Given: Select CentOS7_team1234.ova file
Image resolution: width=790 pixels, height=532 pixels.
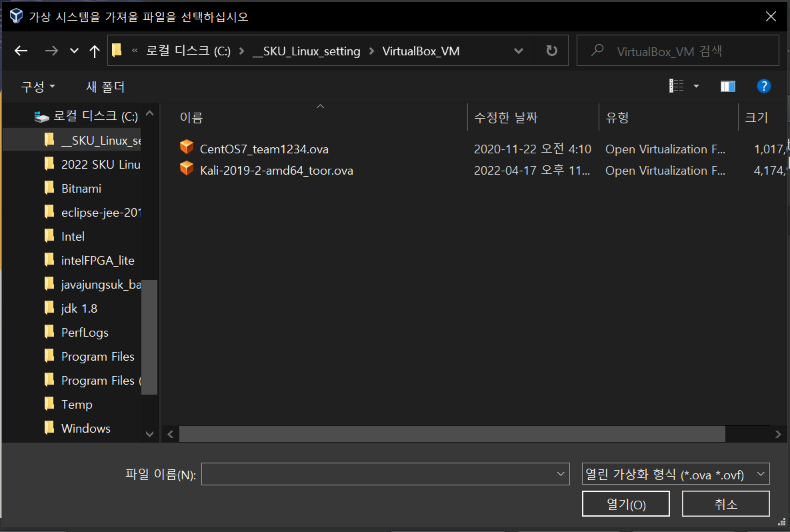Looking at the screenshot, I should 264,149.
